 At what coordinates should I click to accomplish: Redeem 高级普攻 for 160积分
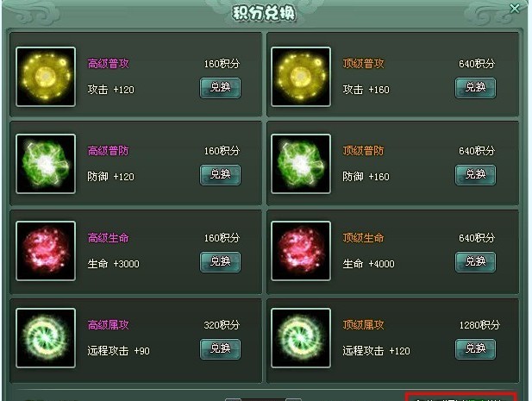tap(220, 88)
